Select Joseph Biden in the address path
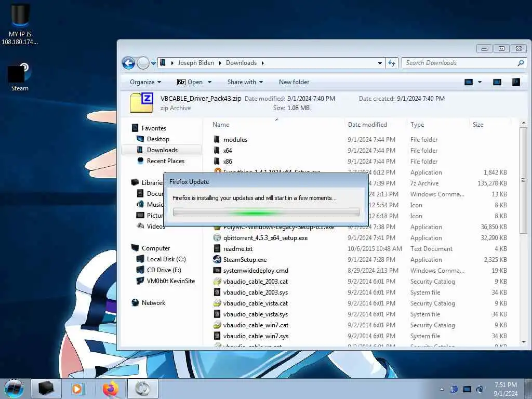This screenshot has width=532, height=399. click(x=196, y=63)
